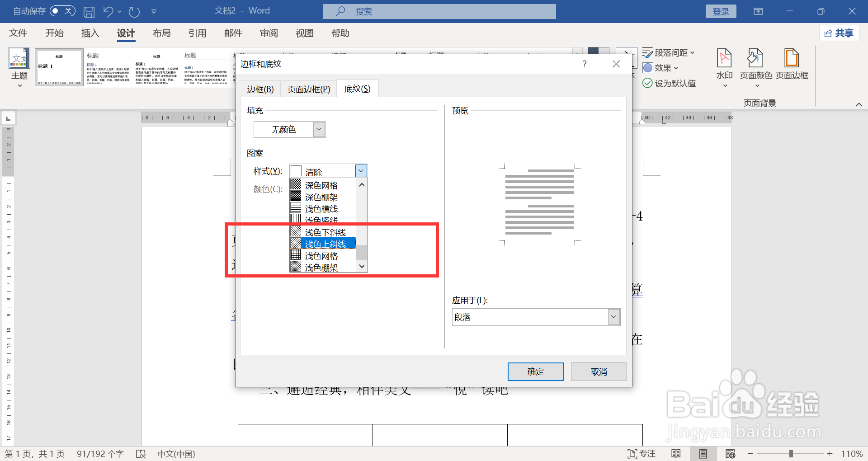Click the proofing check icon in status bar
The width and height of the screenshot is (868, 461).
141,454
